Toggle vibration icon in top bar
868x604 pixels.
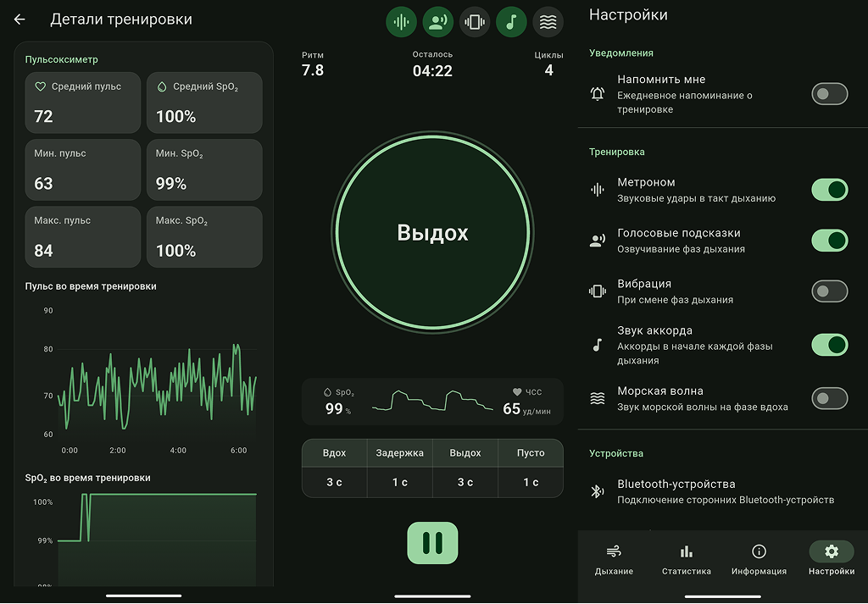pyautogui.click(x=475, y=22)
